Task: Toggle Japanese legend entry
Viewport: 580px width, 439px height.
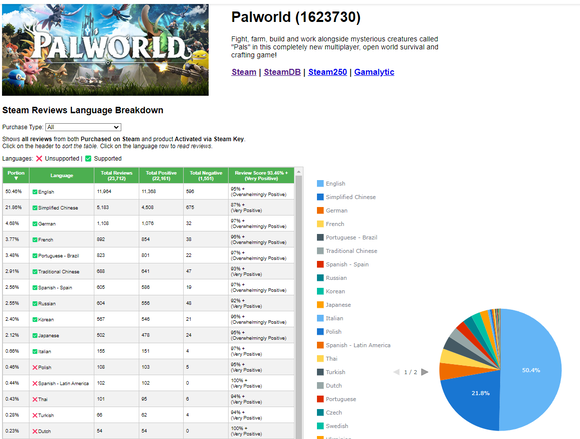Action: (x=334, y=305)
